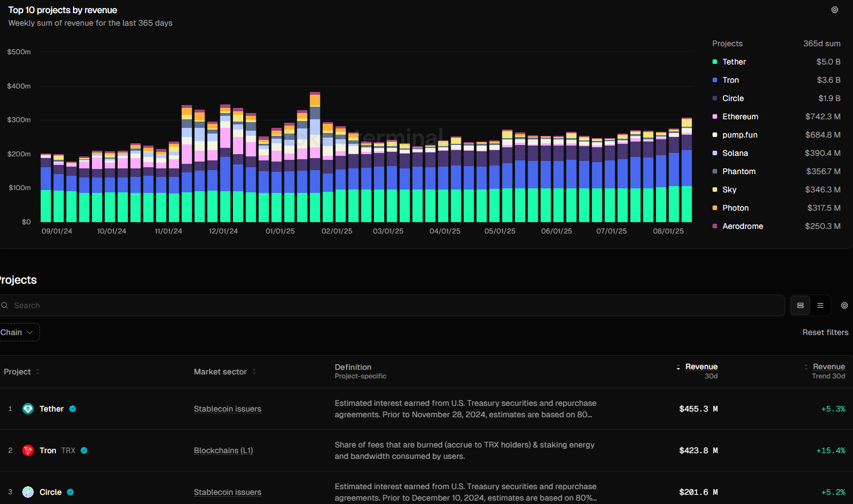Open projects table settings gear
The width and height of the screenshot is (853, 504).
pos(844,305)
